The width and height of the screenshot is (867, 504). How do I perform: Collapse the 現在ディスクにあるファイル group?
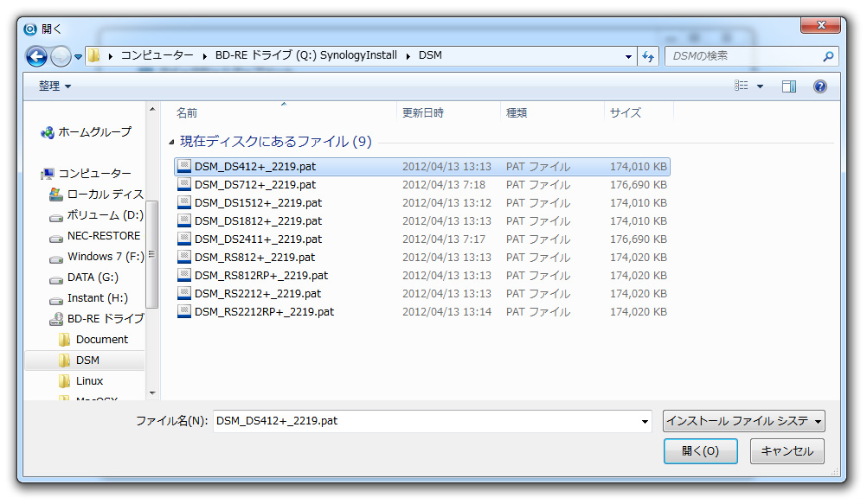click(171, 143)
